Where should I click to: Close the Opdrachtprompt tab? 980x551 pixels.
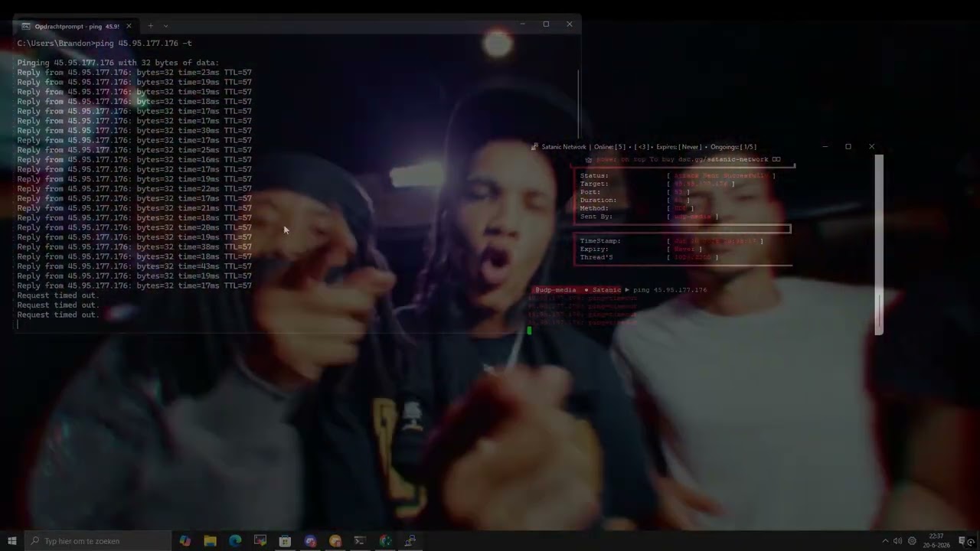coord(128,26)
